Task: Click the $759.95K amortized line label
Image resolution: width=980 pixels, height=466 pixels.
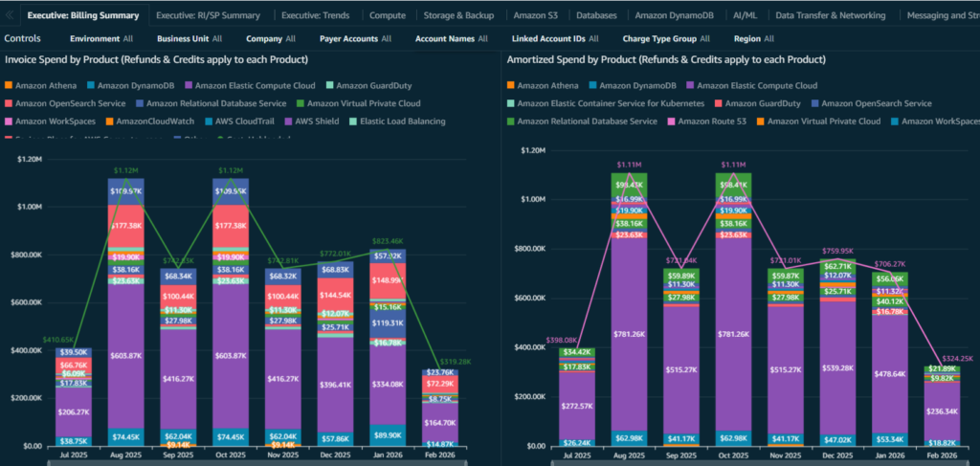Action: 838,253
